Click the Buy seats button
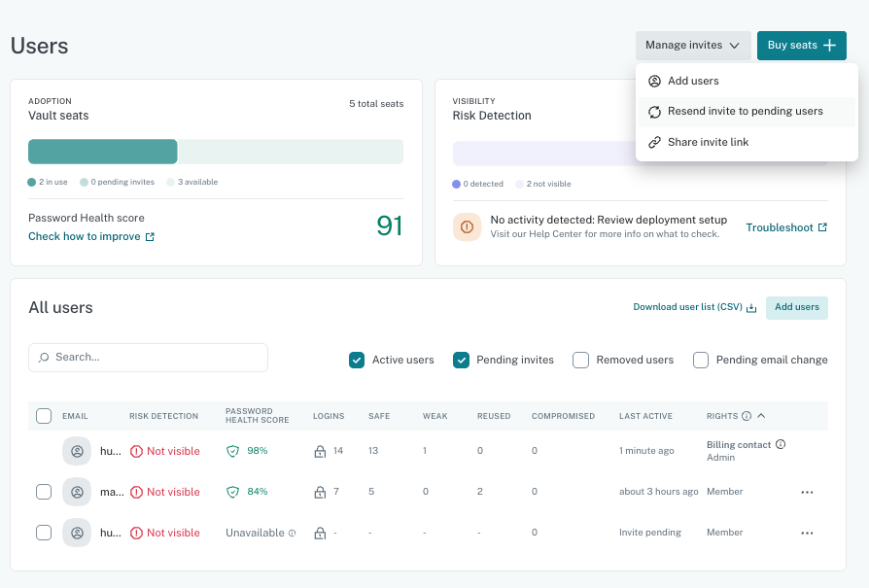 pos(801,46)
